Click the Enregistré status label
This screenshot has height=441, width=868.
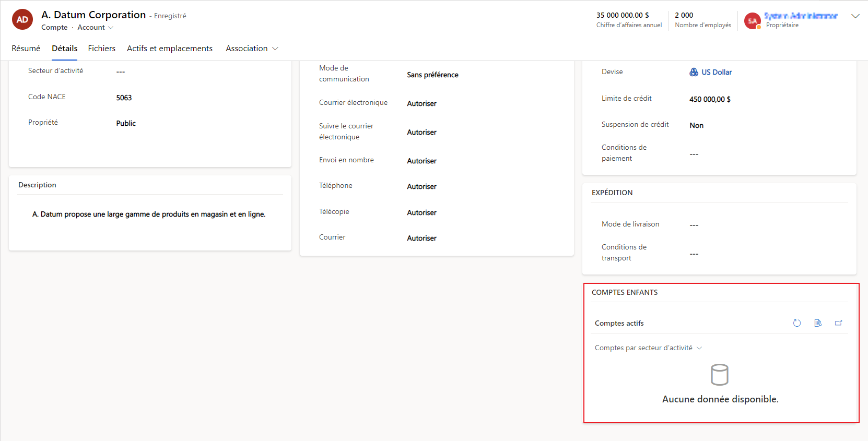click(x=170, y=16)
